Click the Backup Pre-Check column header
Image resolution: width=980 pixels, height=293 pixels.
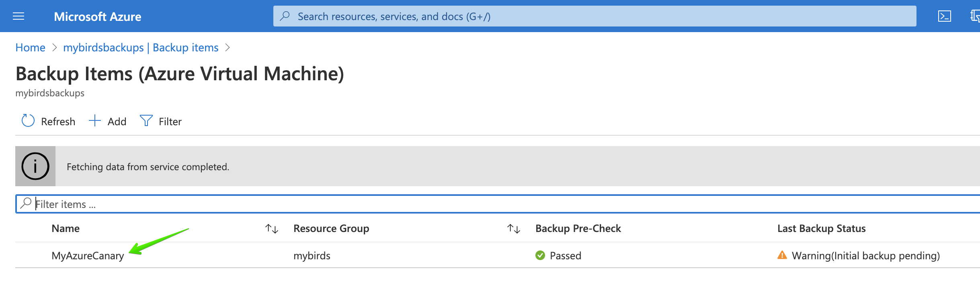click(x=578, y=228)
